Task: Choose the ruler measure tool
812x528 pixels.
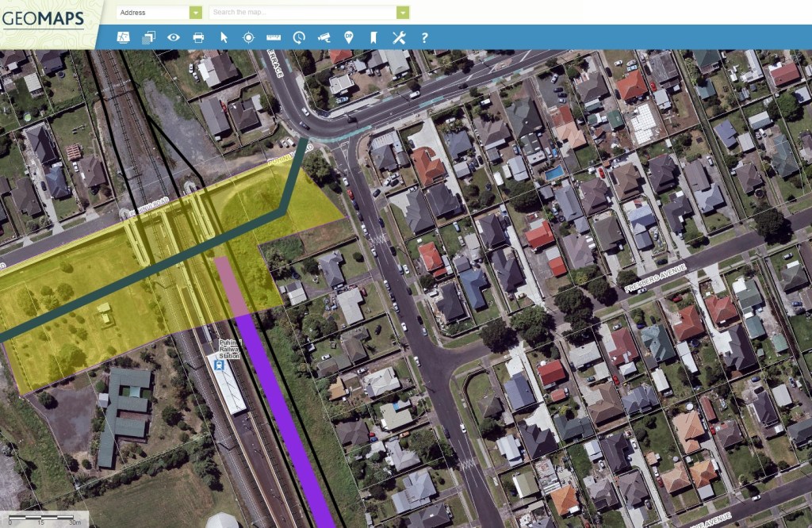Action: coord(274,37)
